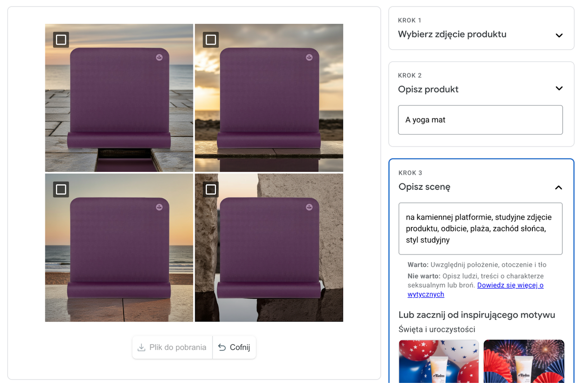Select the checkbox icon on the bottom-left image
This screenshot has width=588, height=383.
point(60,189)
